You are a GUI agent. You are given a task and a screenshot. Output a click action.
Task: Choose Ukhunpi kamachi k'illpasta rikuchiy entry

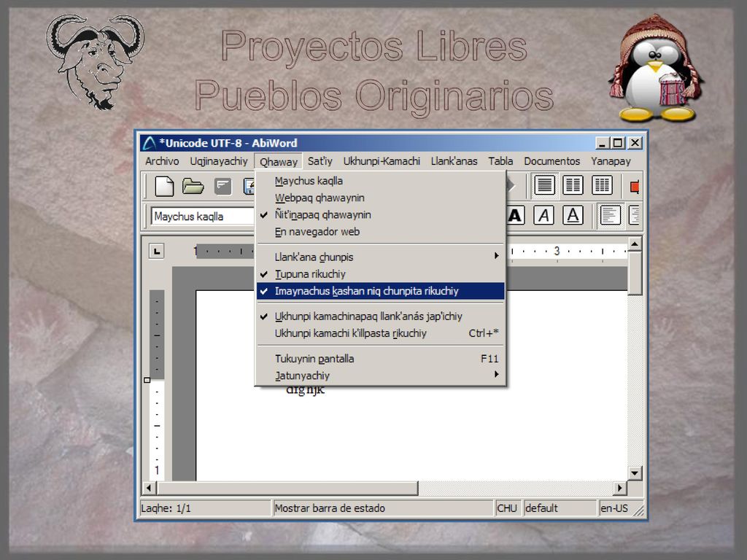(380, 333)
